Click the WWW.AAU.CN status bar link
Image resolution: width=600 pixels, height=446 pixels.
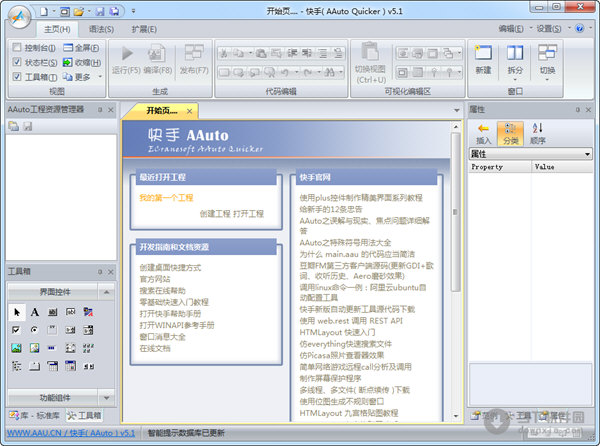pyautogui.click(x=71, y=433)
